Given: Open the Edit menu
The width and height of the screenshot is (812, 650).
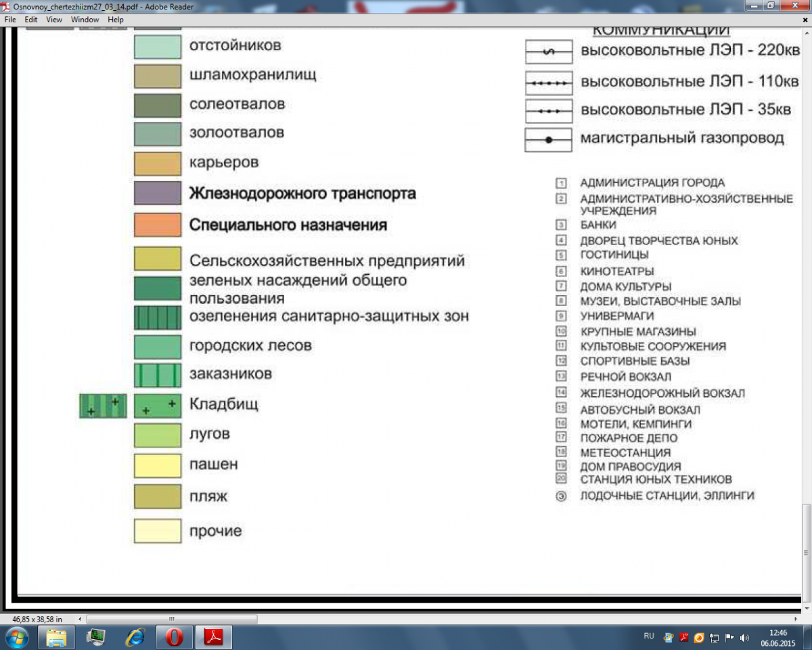Looking at the screenshot, I should pos(31,20).
